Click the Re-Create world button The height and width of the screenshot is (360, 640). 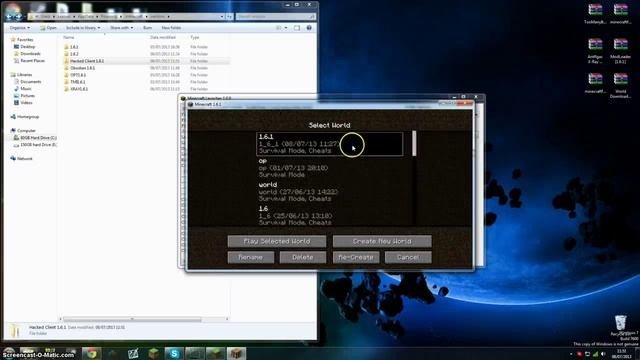(x=356, y=257)
